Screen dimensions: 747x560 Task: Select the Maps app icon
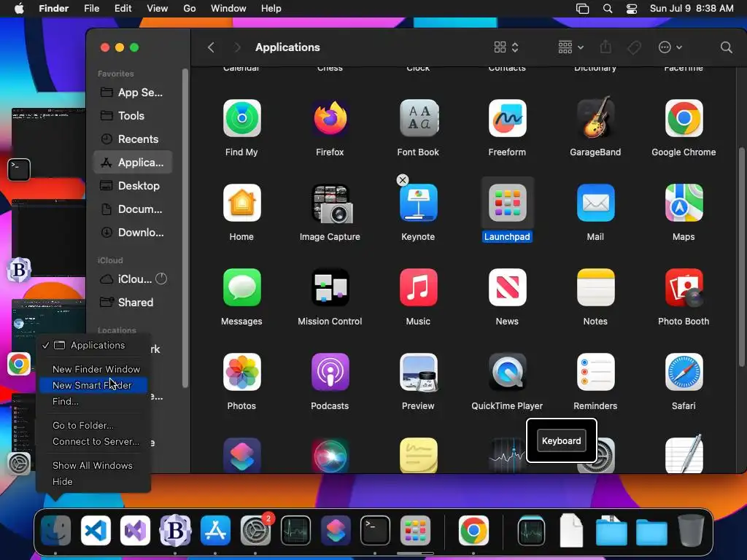point(684,203)
